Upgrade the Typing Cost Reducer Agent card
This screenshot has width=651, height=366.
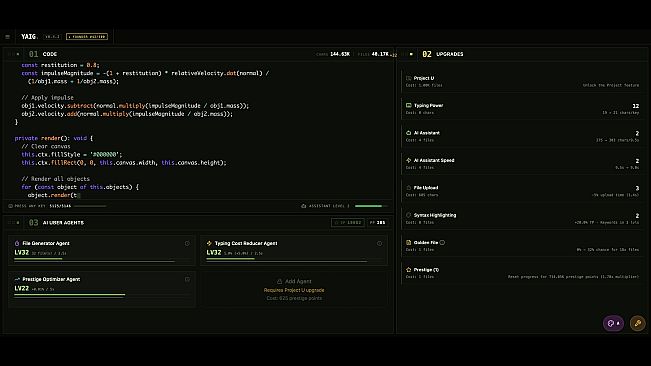point(294,251)
